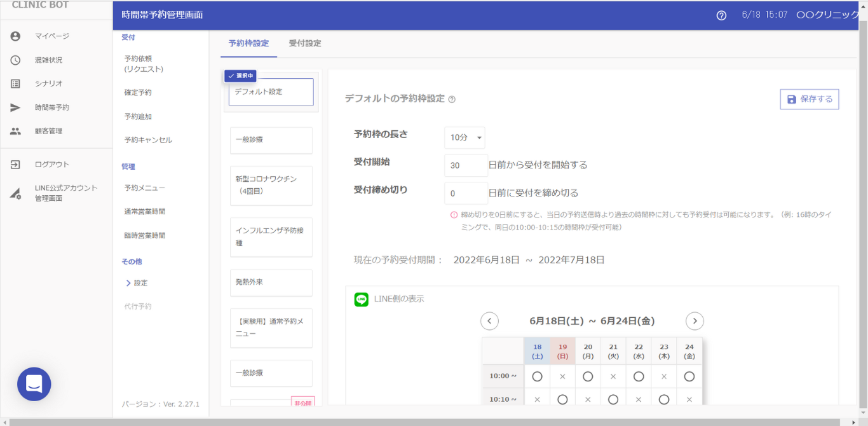This screenshot has height=426, width=868.
Task: Open the chat support bubble
Action: pos(34,384)
